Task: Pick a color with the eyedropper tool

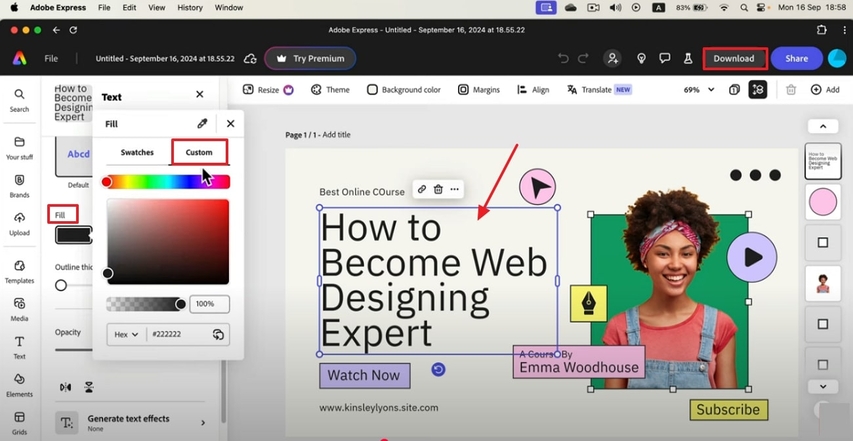Action: [202, 124]
